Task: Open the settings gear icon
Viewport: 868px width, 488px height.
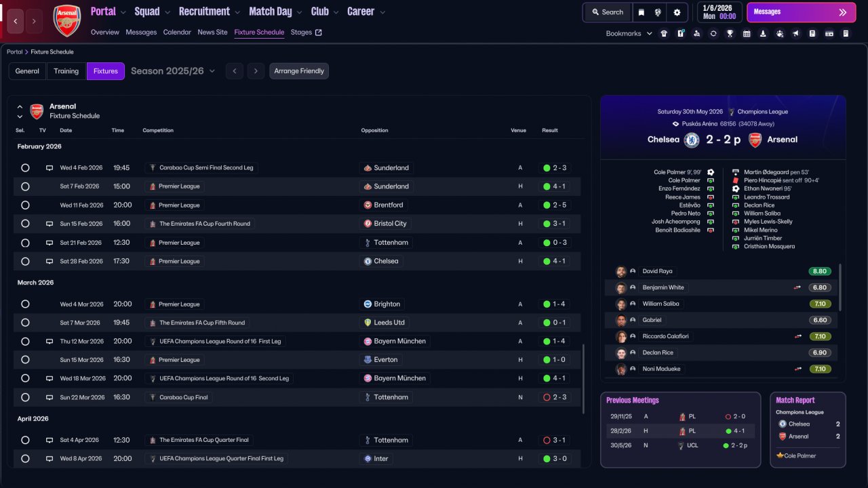Action: coord(677,12)
